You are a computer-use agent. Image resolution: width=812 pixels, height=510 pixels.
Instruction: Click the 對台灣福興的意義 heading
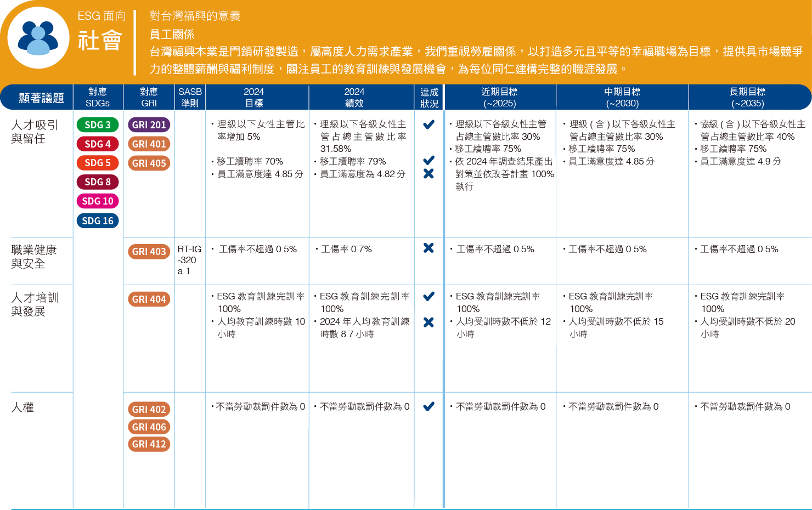tap(195, 16)
